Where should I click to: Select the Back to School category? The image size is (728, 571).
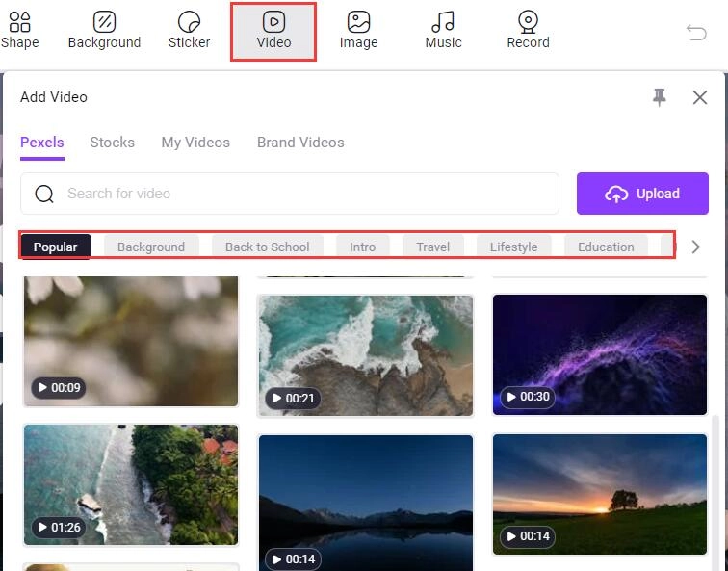tap(267, 247)
